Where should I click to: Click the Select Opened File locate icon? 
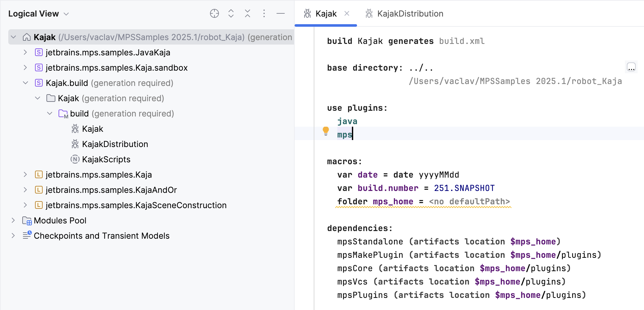214,13
